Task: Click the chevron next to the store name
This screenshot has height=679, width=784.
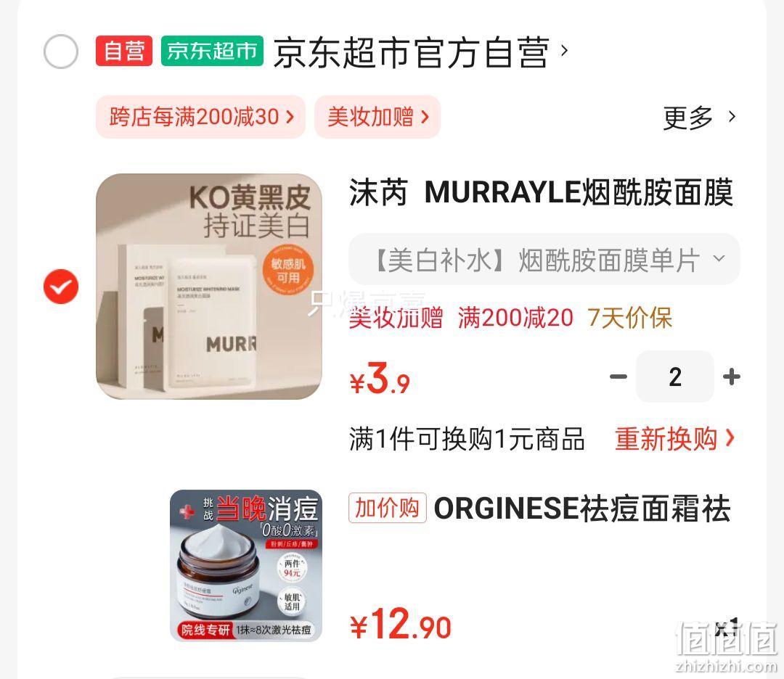Action: 565,51
